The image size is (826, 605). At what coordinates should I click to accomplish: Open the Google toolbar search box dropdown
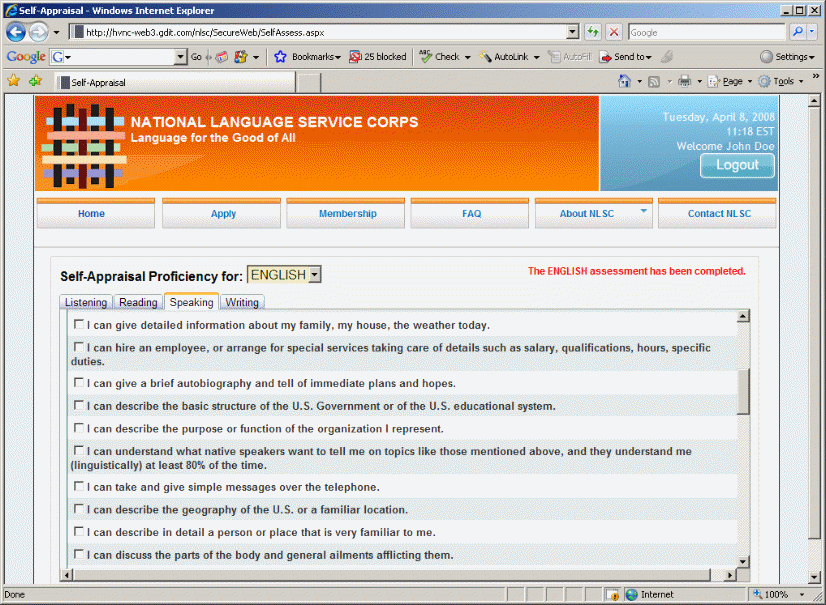coord(180,56)
